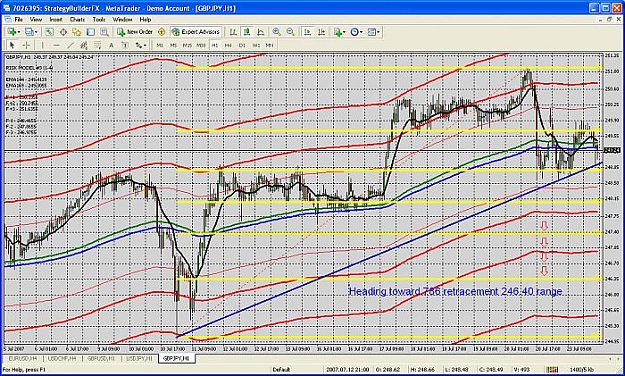Open the Help menu

pyautogui.click(x=145, y=19)
